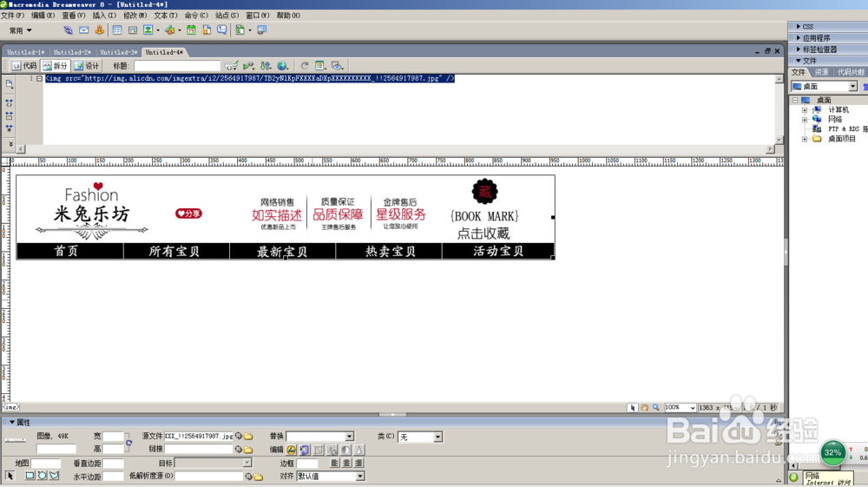This screenshot has height=487, width=868.
Task: Collapse code block on line 1
Action: (39, 79)
